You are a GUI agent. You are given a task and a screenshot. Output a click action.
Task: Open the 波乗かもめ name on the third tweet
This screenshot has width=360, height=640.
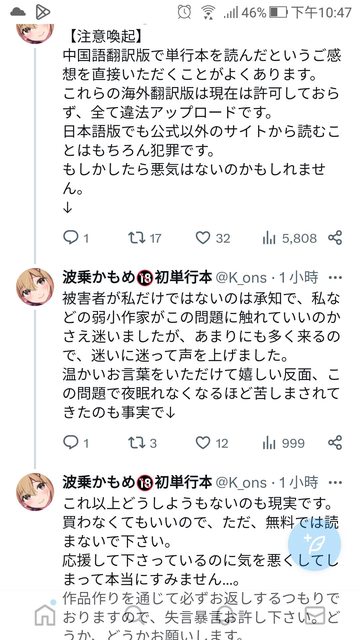98,483
